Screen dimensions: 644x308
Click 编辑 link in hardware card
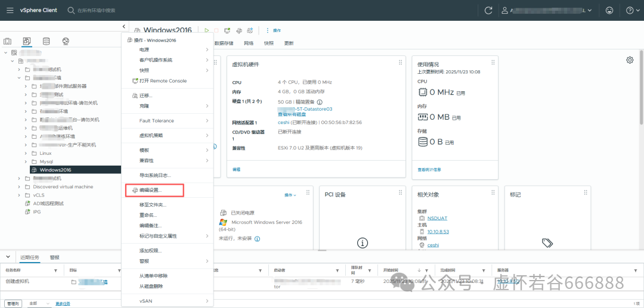[236, 169]
